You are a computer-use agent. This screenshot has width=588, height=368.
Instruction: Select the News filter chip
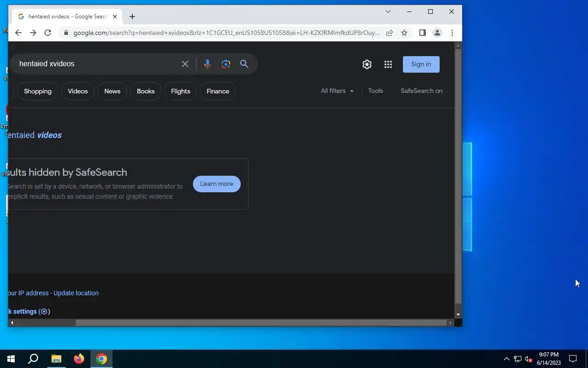pyautogui.click(x=112, y=91)
